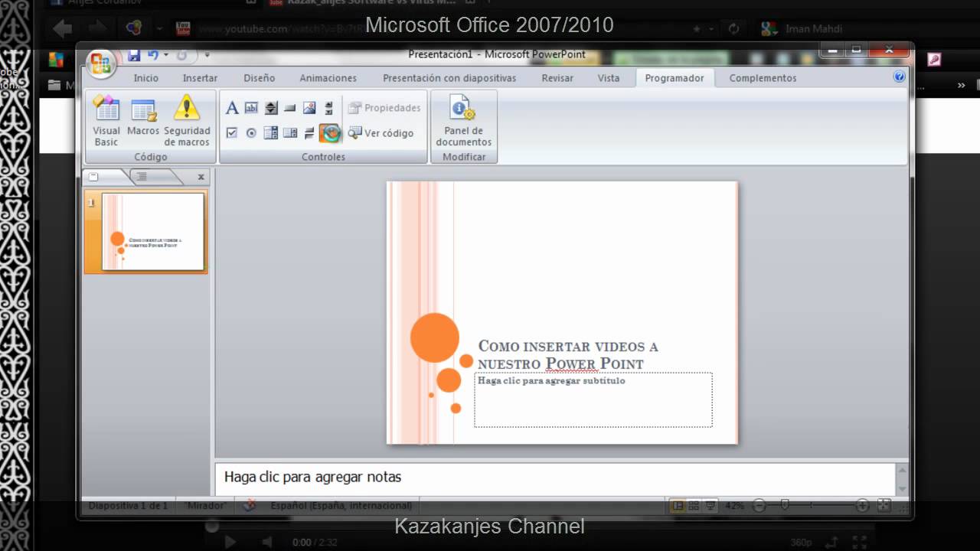The width and height of the screenshot is (980, 551).
Task: Select slide 1 thumbnail in the pane
Action: click(153, 232)
